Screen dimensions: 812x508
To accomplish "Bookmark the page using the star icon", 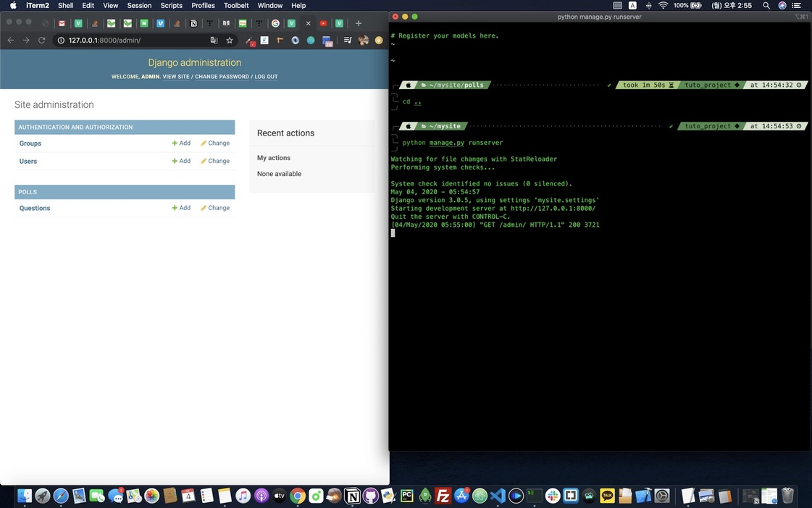I will (x=230, y=41).
